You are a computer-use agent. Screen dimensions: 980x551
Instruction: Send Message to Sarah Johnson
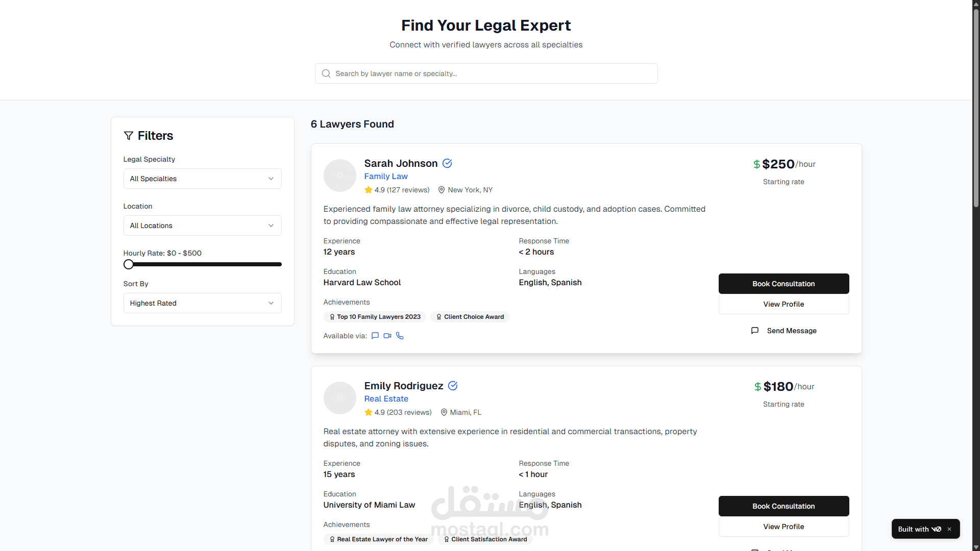(x=783, y=331)
